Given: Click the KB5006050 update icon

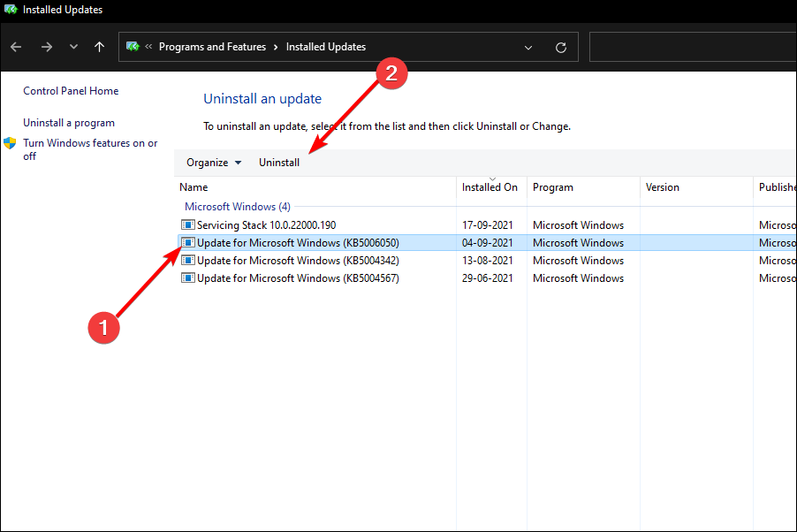Looking at the screenshot, I should coord(188,242).
